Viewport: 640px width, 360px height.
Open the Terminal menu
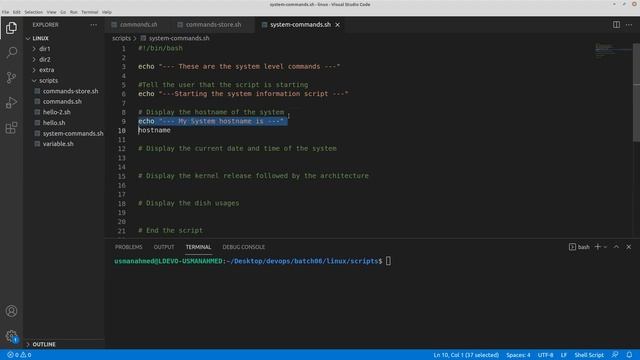tap(89, 12)
